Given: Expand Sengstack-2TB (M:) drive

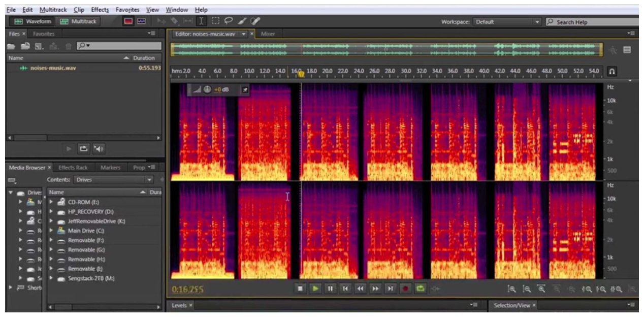Looking at the screenshot, I should tap(51, 278).
